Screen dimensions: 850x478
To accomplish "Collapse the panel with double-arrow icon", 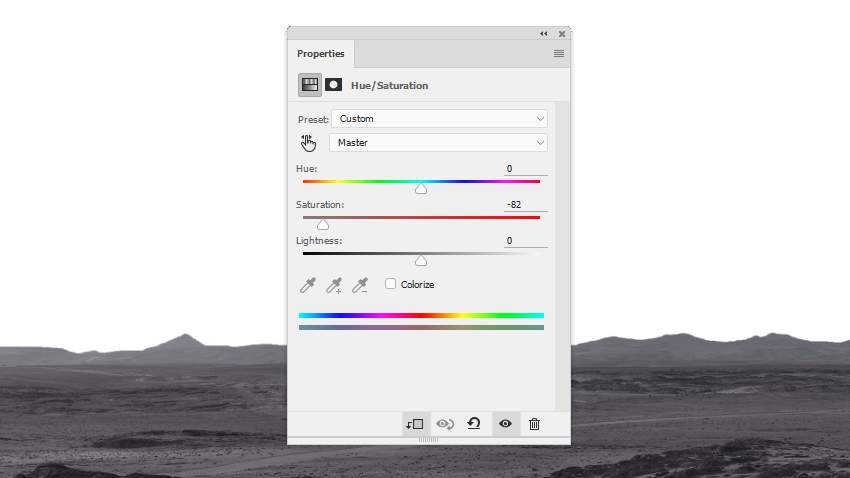I will pos(544,34).
